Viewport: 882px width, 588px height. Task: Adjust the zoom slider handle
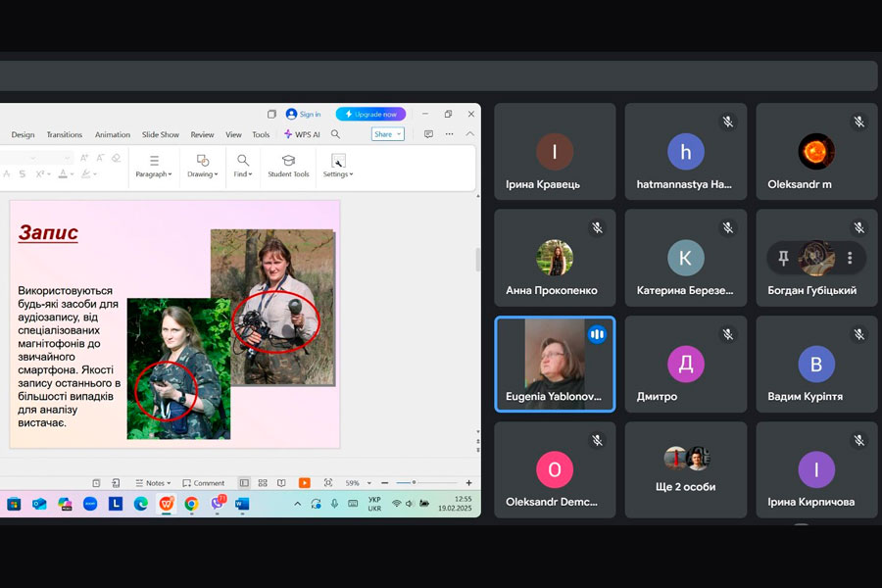(x=414, y=483)
